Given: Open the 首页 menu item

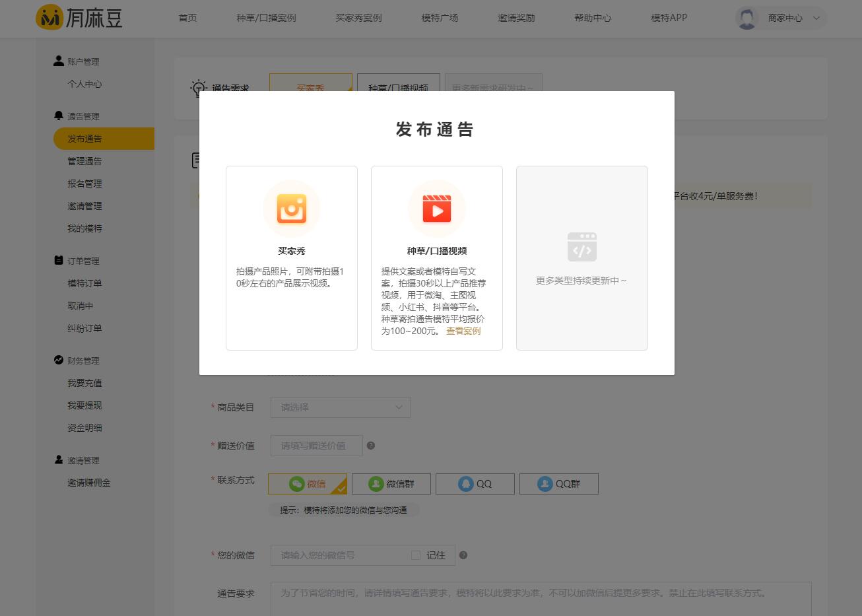Looking at the screenshot, I should click(x=187, y=18).
